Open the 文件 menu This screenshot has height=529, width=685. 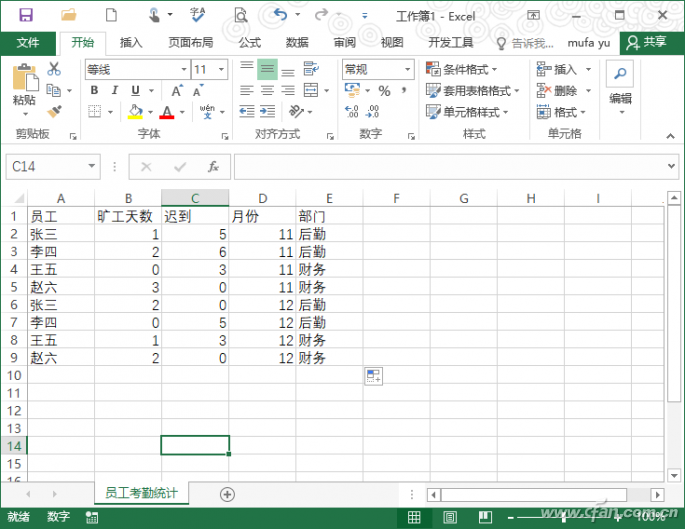(28, 43)
